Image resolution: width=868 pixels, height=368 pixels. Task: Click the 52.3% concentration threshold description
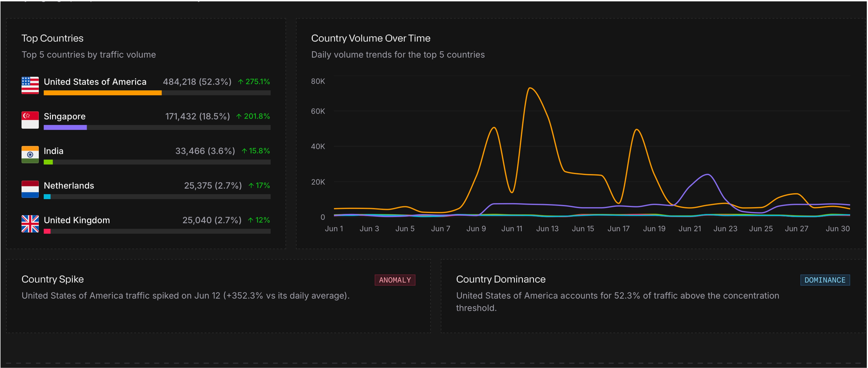(x=617, y=302)
